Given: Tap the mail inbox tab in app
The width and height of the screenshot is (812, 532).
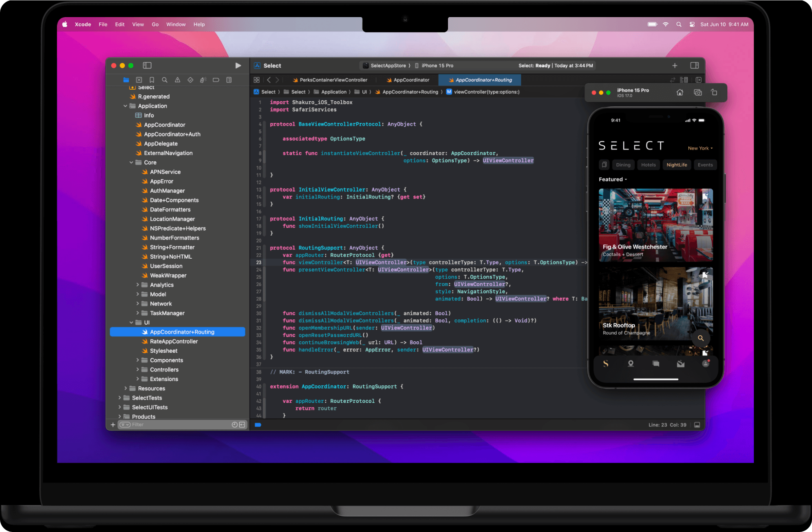Looking at the screenshot, I should tap(681, 363).
